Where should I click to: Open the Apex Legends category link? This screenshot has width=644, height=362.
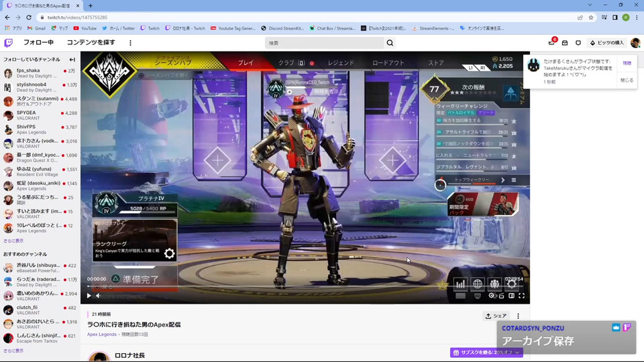pyautogui.click(x=102, y=334)
